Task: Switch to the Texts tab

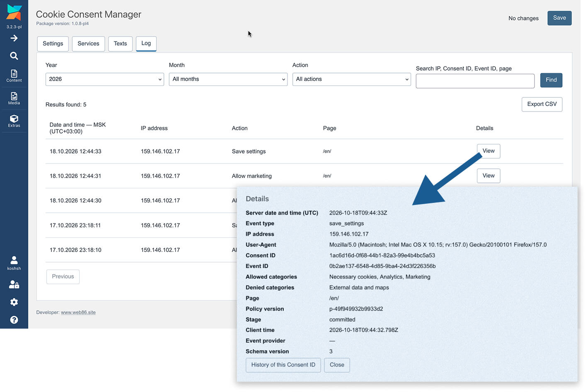Action: [120, 44]
